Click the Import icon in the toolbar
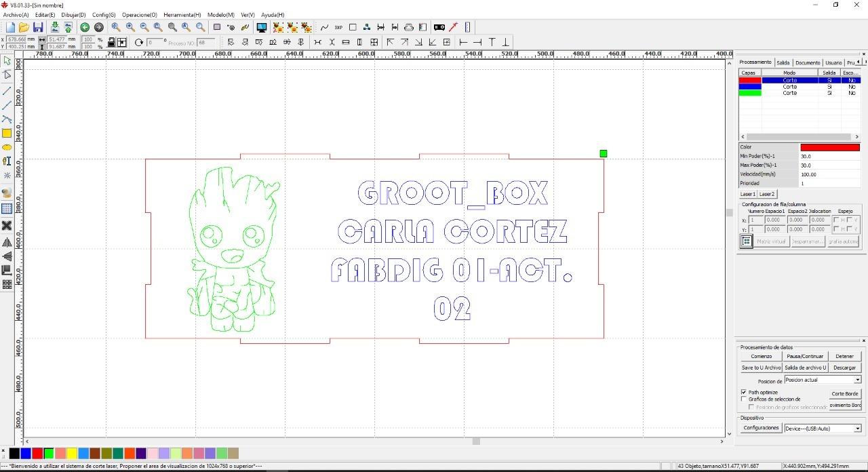This screenshot has height=472, width=868. pyautogui.click(x=55, y=27)
